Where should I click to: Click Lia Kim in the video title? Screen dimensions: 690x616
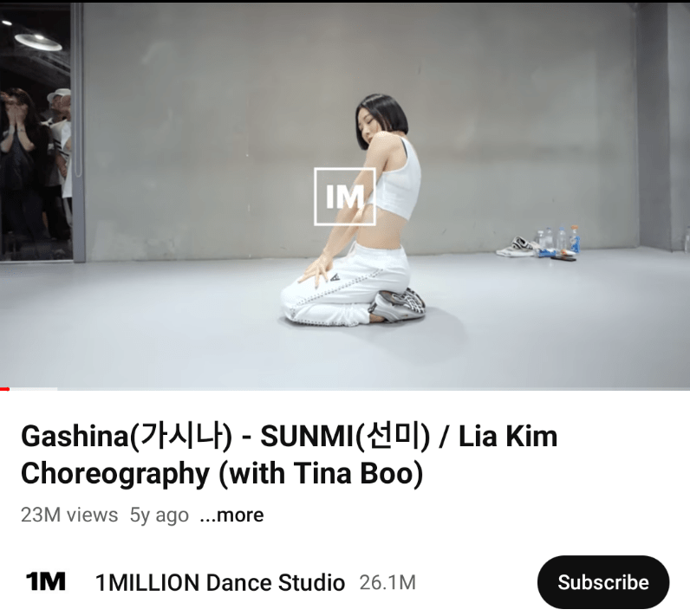[508, 437]
